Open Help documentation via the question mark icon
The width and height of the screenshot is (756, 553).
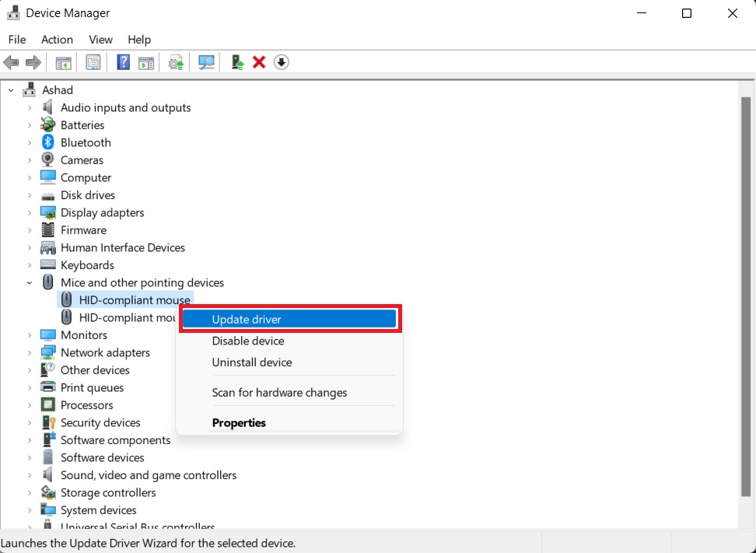pyautogui.click(x=123, y=62)
